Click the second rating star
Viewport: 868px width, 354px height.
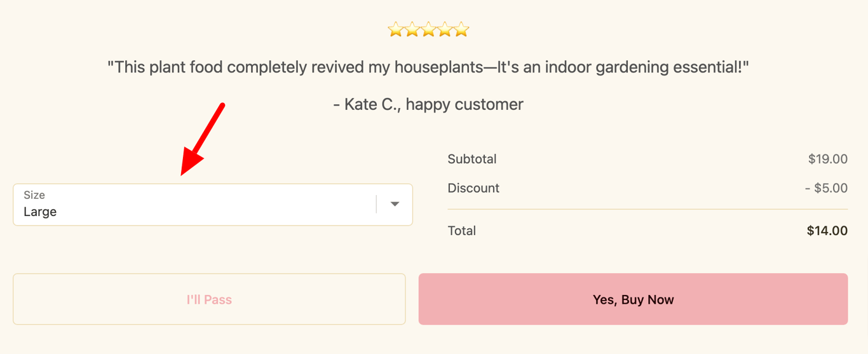(412, 30)
